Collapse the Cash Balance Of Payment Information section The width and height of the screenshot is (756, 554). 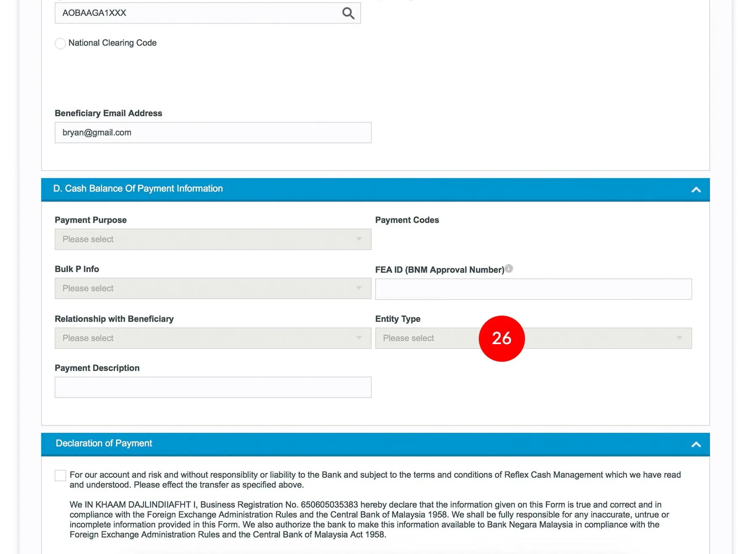tap(696, 190)
